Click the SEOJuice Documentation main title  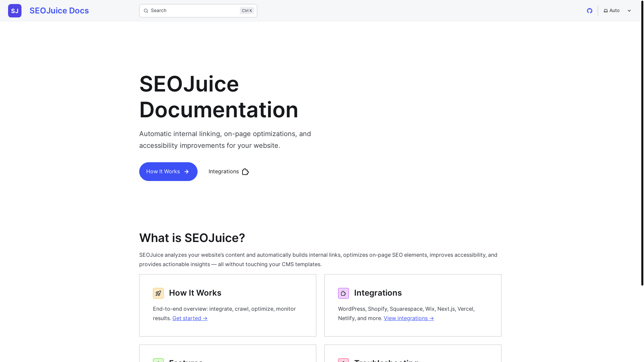pos(219,97)
